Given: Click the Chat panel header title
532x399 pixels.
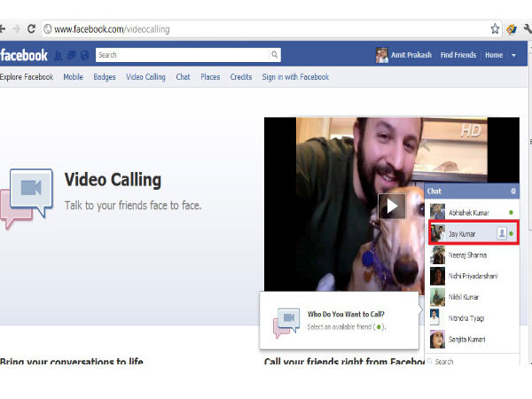Looking at the screenshot, I should click(434, 191).
